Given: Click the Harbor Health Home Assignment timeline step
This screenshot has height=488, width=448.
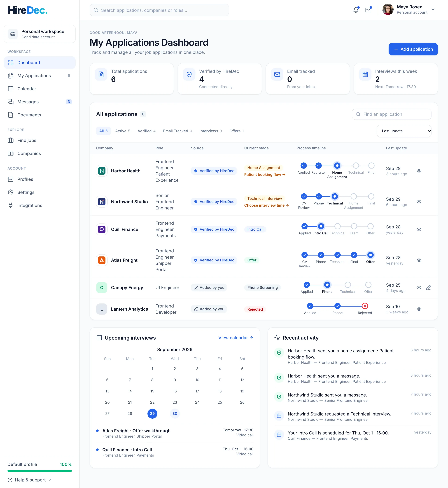Looking at the screenshot, I should 337,166.
